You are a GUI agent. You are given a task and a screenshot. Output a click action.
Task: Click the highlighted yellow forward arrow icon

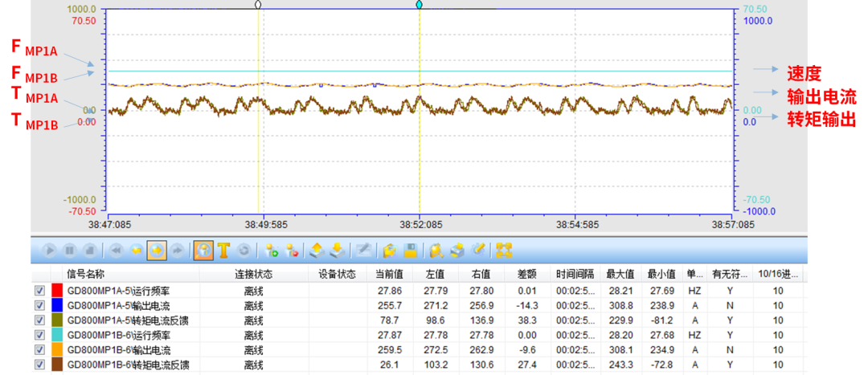[157, 250]
